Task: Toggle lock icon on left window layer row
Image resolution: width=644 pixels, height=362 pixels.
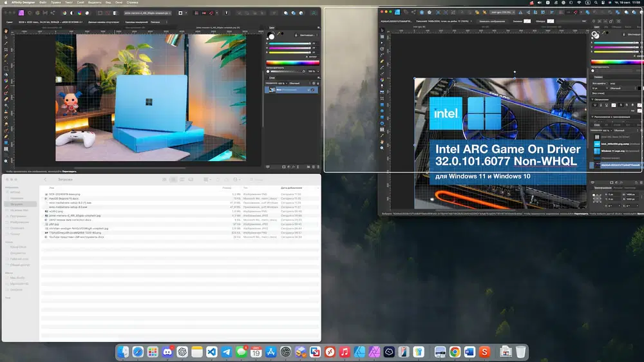Action: [309, 90]
